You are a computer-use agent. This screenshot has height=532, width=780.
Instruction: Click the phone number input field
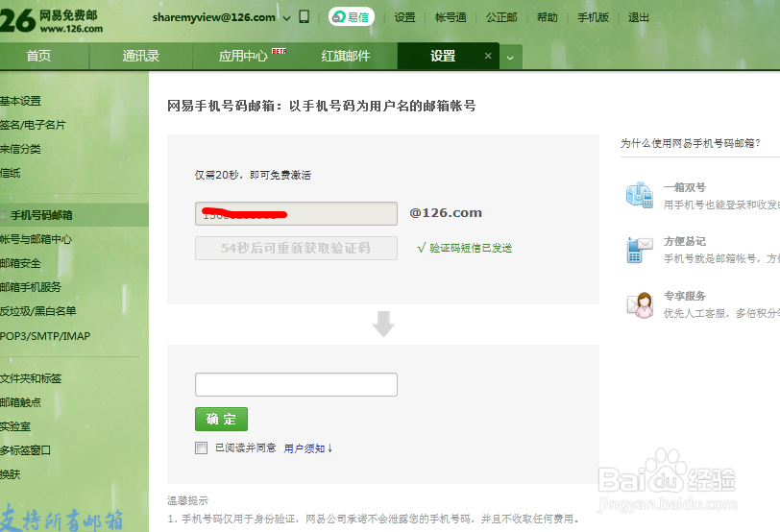pyautogui.click(x=296, y=213)
